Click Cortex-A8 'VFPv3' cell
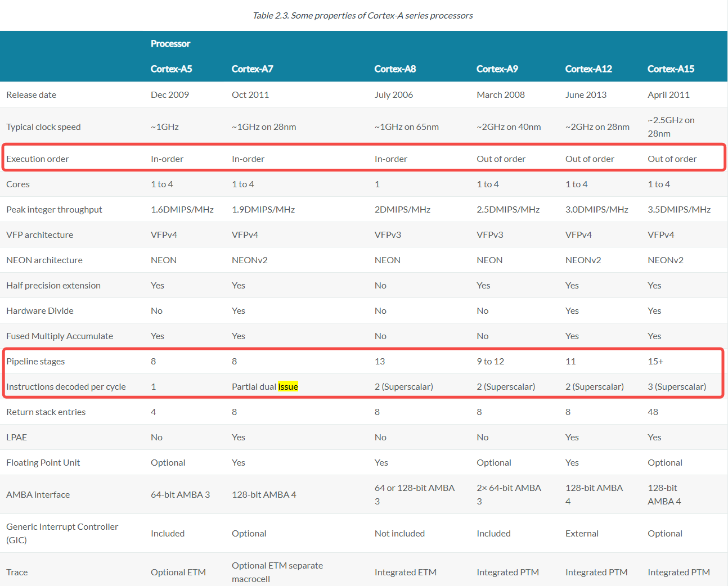728x586 pixels. [388, 235]
